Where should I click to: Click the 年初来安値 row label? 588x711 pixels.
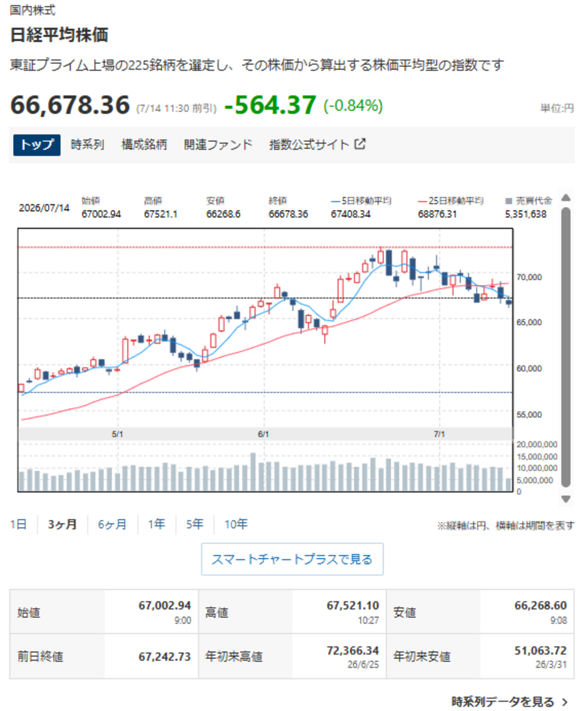coord(422,656)
